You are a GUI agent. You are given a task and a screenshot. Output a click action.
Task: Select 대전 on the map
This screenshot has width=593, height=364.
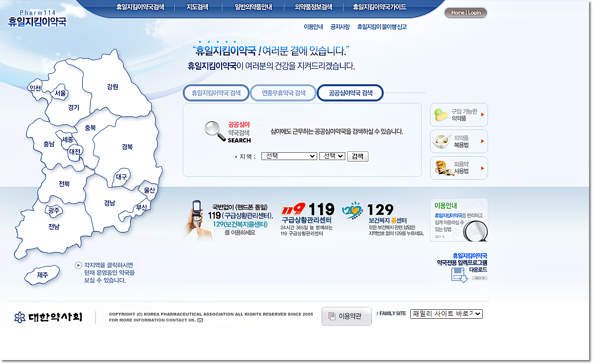click(x=74, y=152)
